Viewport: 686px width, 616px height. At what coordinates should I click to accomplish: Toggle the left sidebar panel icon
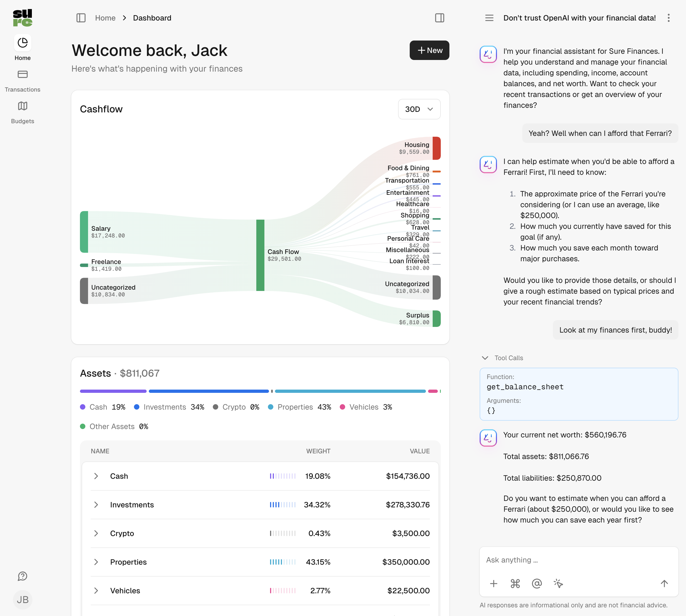(x=81, y=18)
